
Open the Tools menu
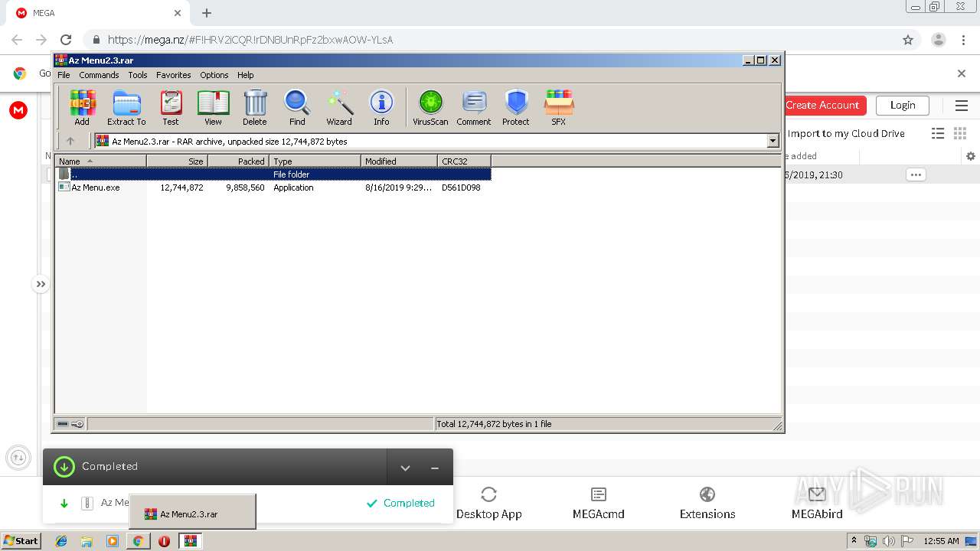click(x=138, y=75)
